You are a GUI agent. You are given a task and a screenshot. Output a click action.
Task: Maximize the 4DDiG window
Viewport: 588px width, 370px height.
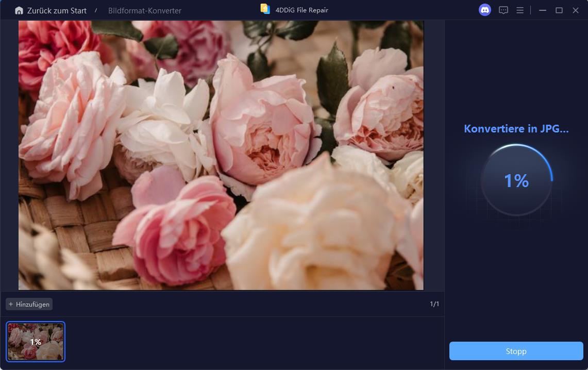(559, 10)
